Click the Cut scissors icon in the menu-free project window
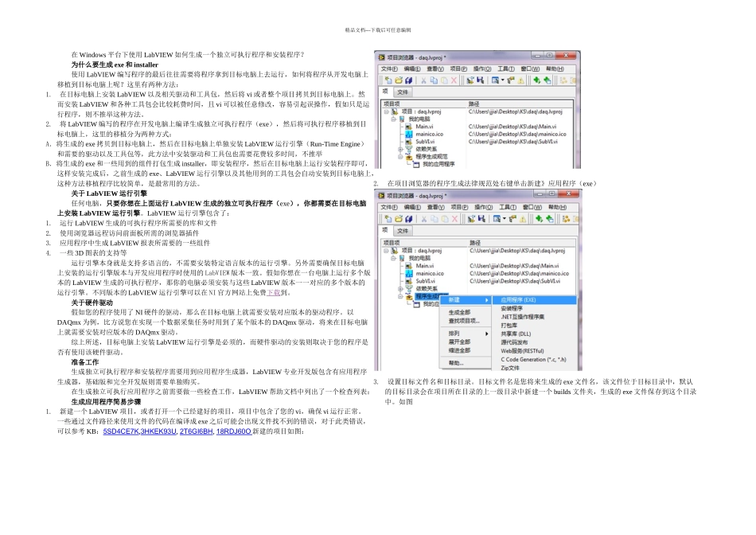The width and height of the screenshot is (756, 535). (x=424, y=80)
